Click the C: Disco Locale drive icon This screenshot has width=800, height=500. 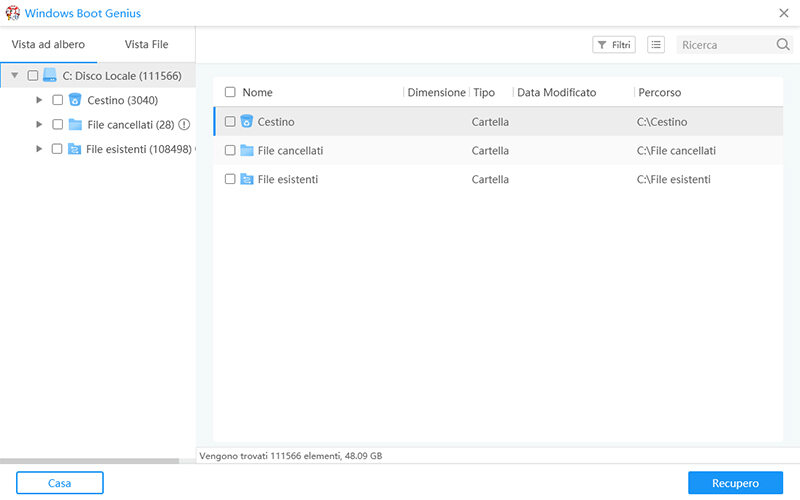(50, 76)
